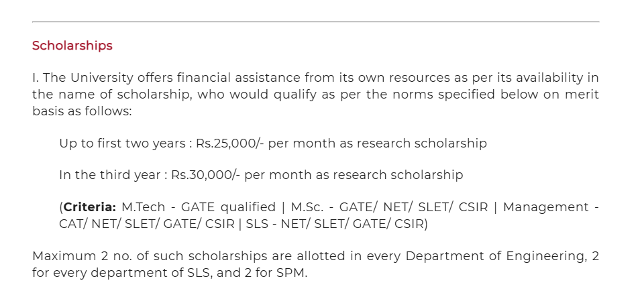
Task: Click 'M.Tech - GATE qualified' criteria text
Action: click(x=199, y=207)
